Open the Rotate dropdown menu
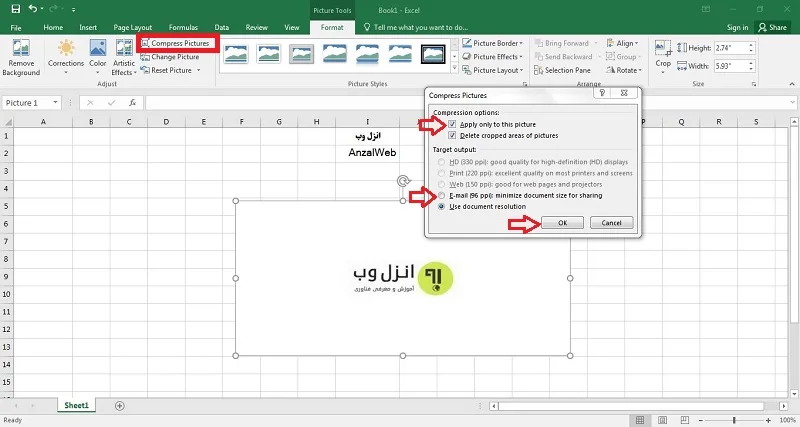This screenshot has width=800, height=427. (x=623, y=70)
